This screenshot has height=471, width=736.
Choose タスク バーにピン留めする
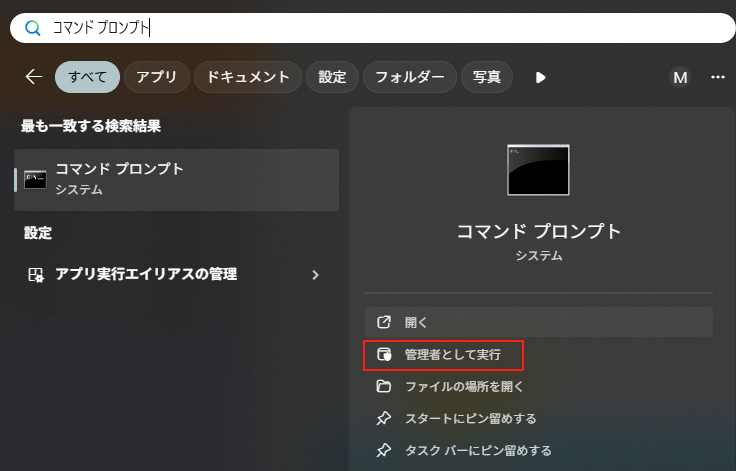point(539,450)
